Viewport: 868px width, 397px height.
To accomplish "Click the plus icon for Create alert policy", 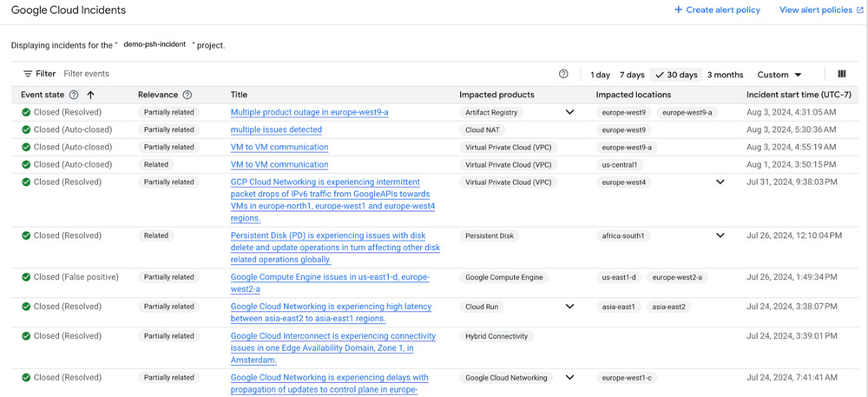I will (678, 10).
